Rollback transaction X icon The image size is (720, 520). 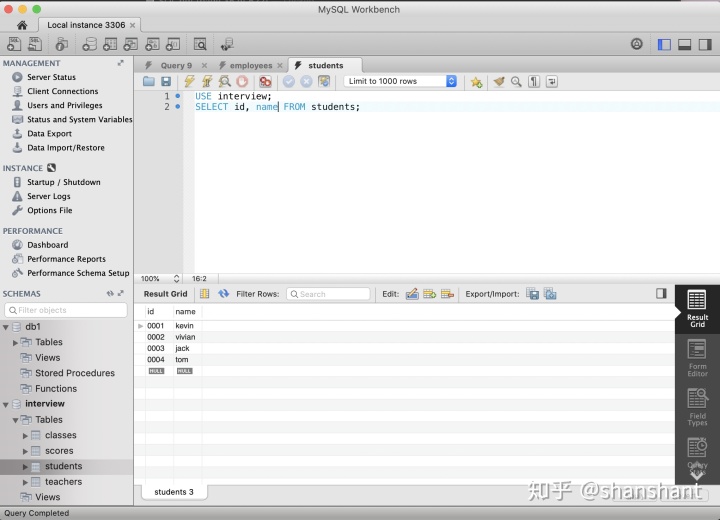pos(306,82)
